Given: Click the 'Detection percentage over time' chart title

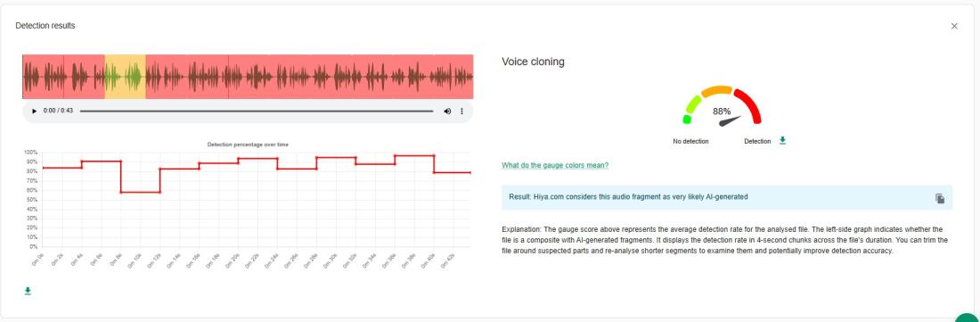Looking at the screenshot, I should [248, 144].
